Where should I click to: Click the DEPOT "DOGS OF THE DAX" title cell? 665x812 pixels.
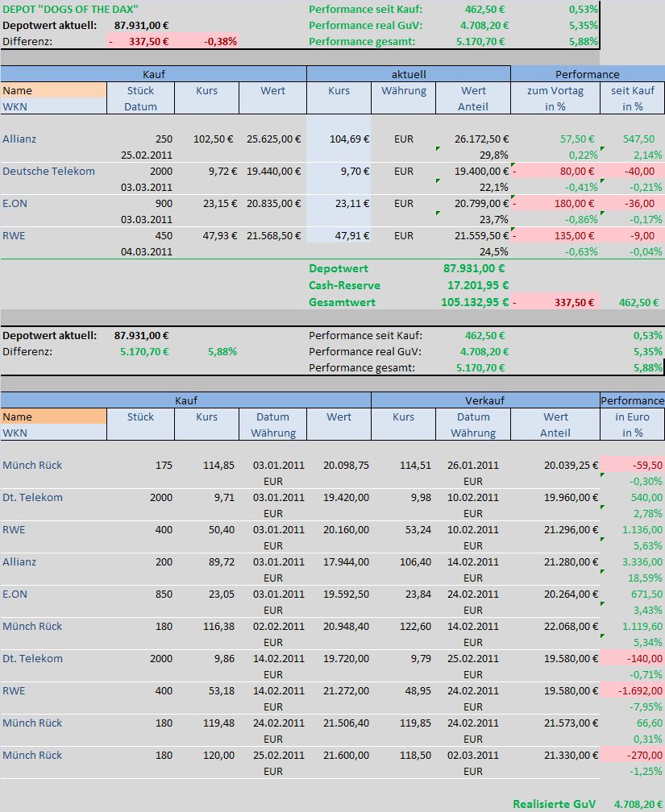tap(64, 9)
